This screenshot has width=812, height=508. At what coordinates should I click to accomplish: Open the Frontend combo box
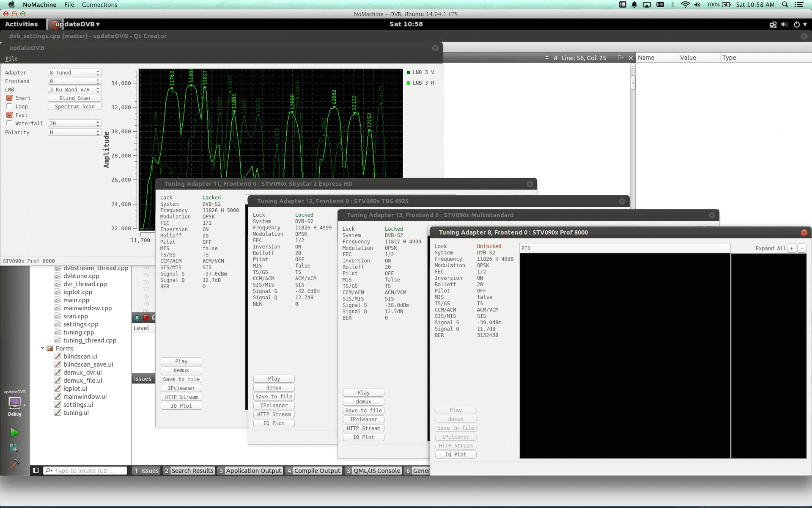[74, 81]
